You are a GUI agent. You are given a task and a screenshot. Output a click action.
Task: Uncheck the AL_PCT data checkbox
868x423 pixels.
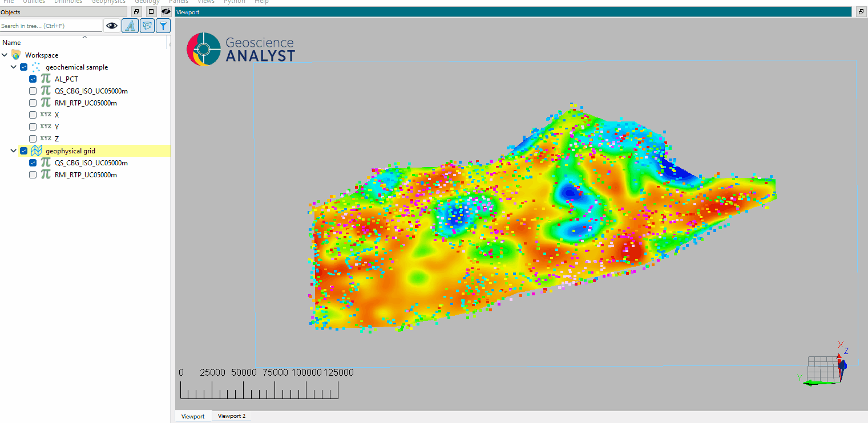click(x=33, y=79)
